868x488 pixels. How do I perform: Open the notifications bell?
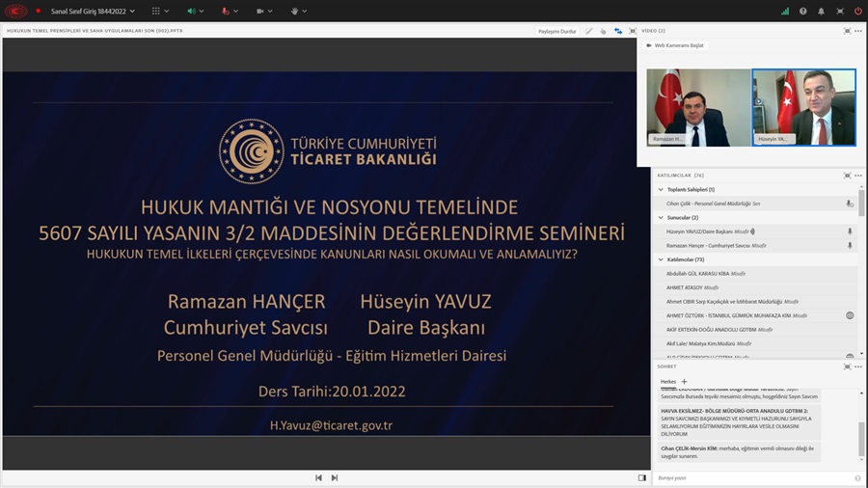coord(821,11)
